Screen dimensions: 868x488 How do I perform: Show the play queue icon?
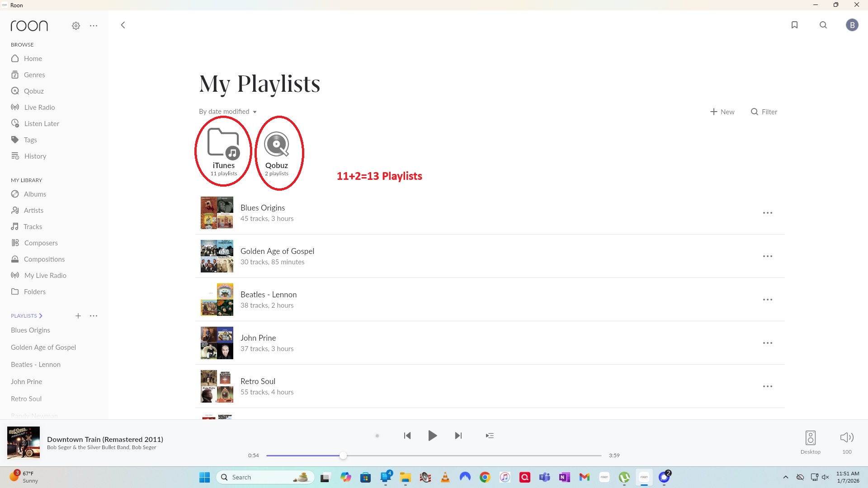click(490, 436)
